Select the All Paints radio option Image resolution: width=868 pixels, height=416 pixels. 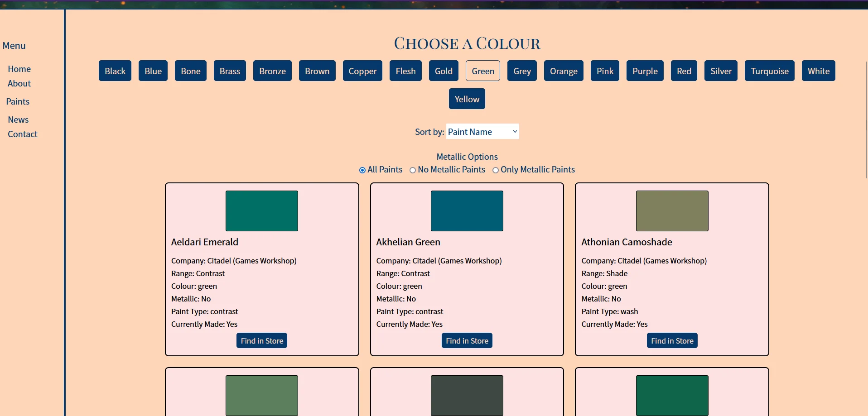tap(362, 170)
